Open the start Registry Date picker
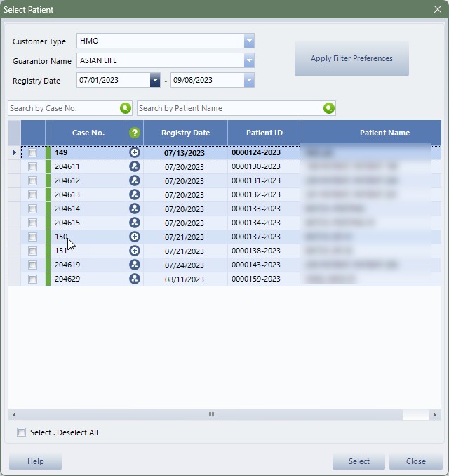The height and width of the screenshot is (476, 449). point(155,81)
